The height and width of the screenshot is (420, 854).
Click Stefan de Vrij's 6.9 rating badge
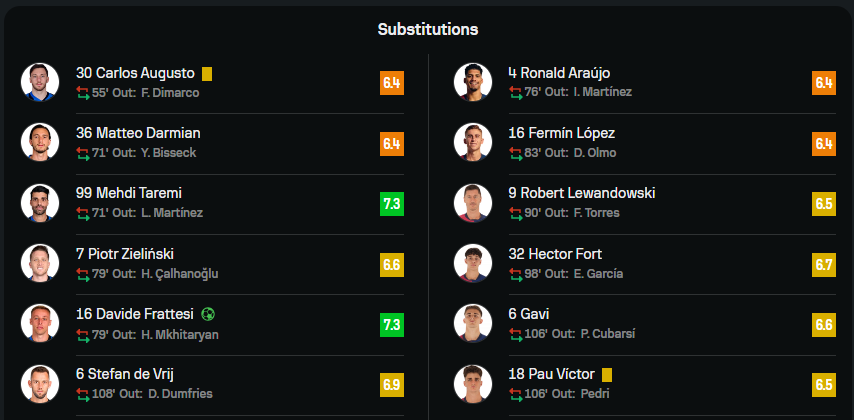tap(392, 385)
